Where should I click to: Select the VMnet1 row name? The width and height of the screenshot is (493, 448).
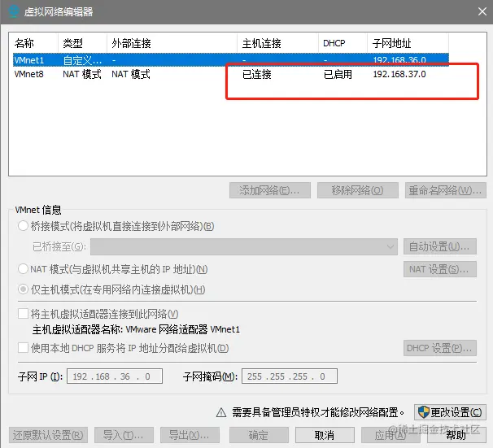pos(29,60)
